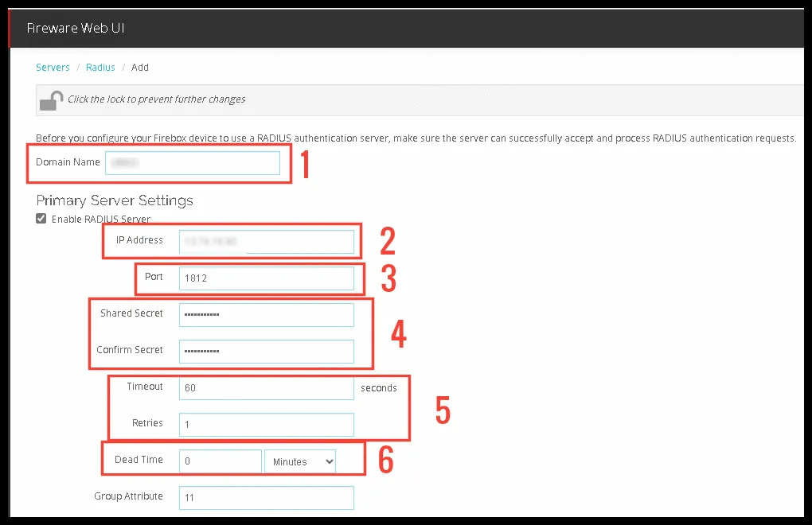
Task: Click the Dead Time value field
Action: coord(221,461)
